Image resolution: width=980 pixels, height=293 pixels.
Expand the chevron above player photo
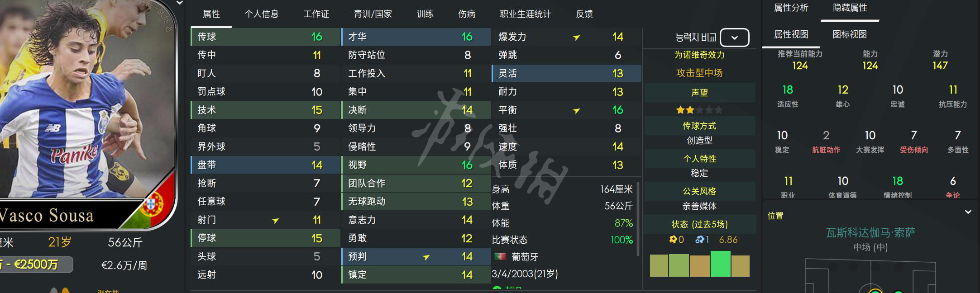click(180, 3)
